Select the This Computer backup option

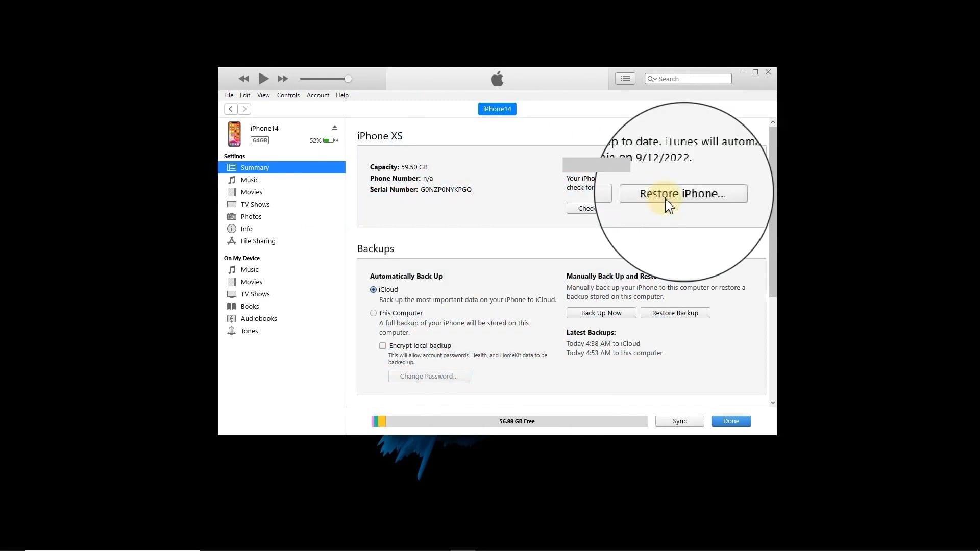pos(373,313)
